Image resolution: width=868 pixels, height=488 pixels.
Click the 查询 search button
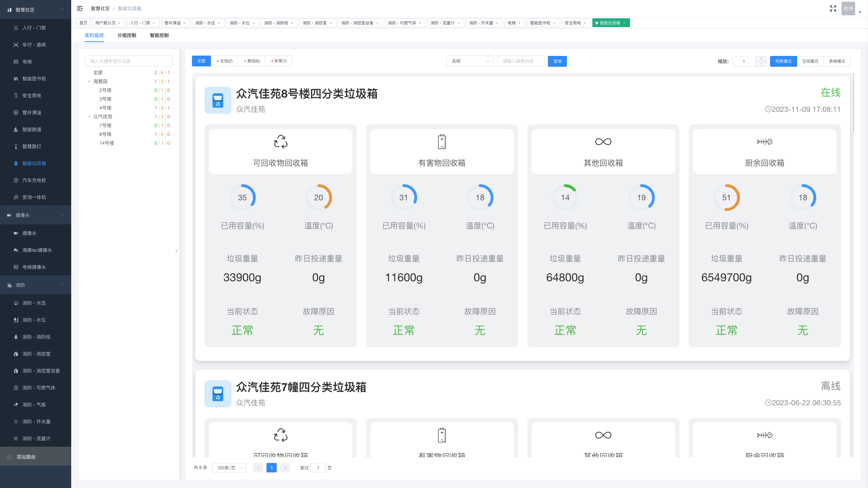pos(557,61)
